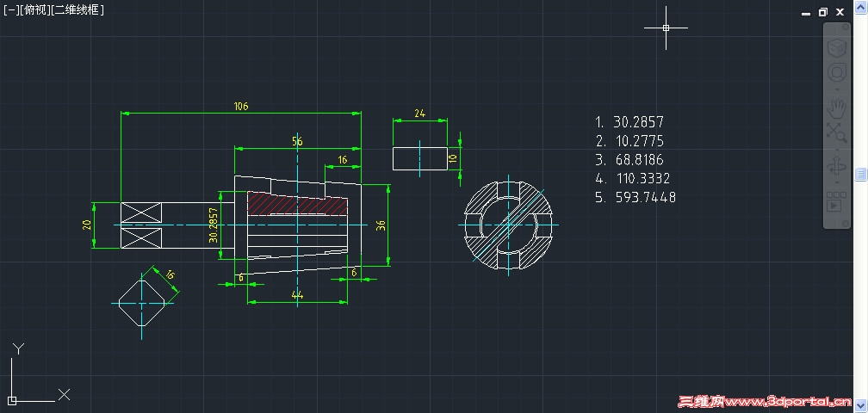Click the scrollbar up arrow
The image size is (868, 413).
pyautogui.click(x=861, y=5)
